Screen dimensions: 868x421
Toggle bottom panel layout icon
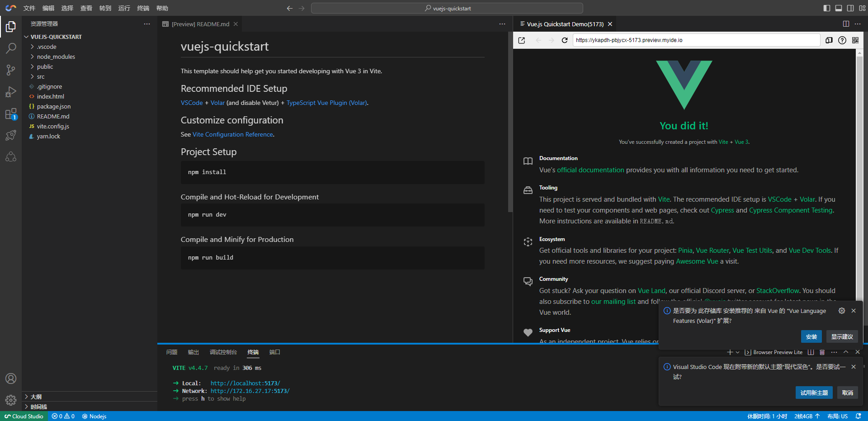click(x=839, y=8)
